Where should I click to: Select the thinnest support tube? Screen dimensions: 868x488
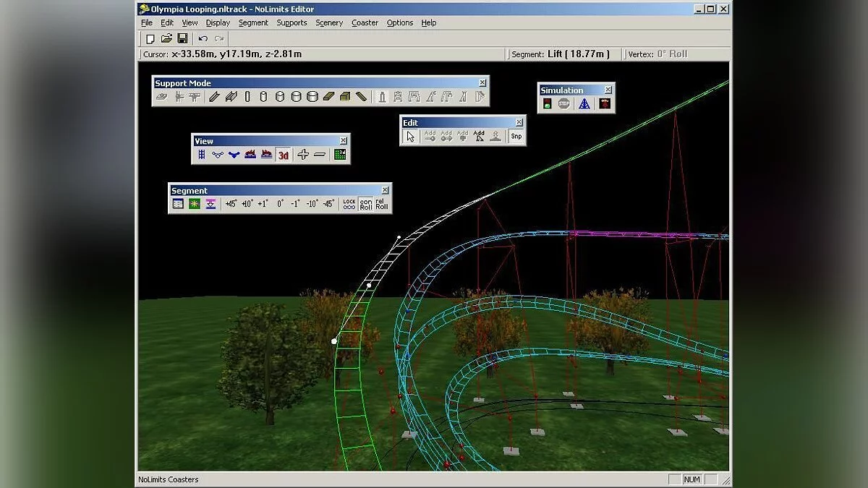point(247,96)
